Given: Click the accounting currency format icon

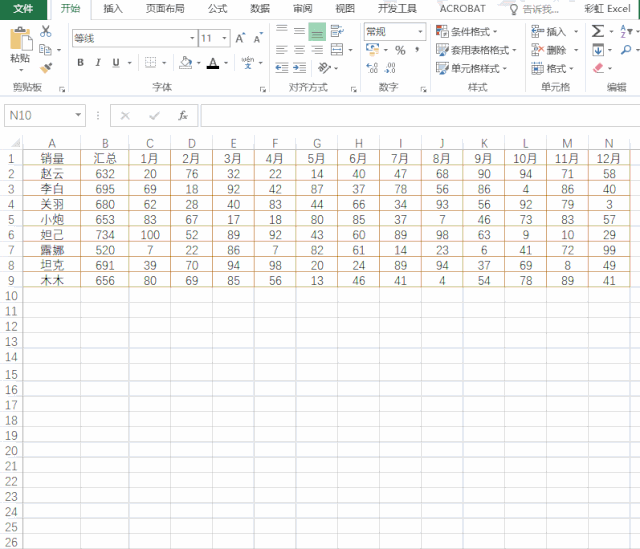Looking at the screenshot, I should (x=373, y=50).
